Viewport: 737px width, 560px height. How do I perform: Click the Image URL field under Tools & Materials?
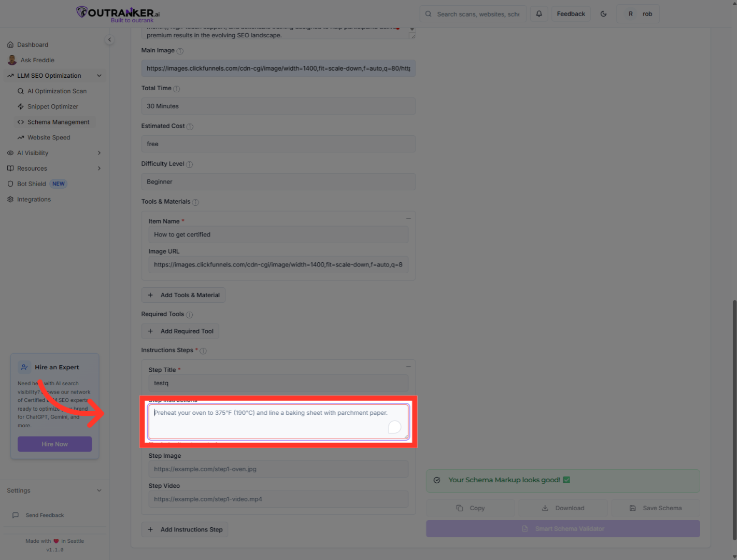click(x=278, y=264)
